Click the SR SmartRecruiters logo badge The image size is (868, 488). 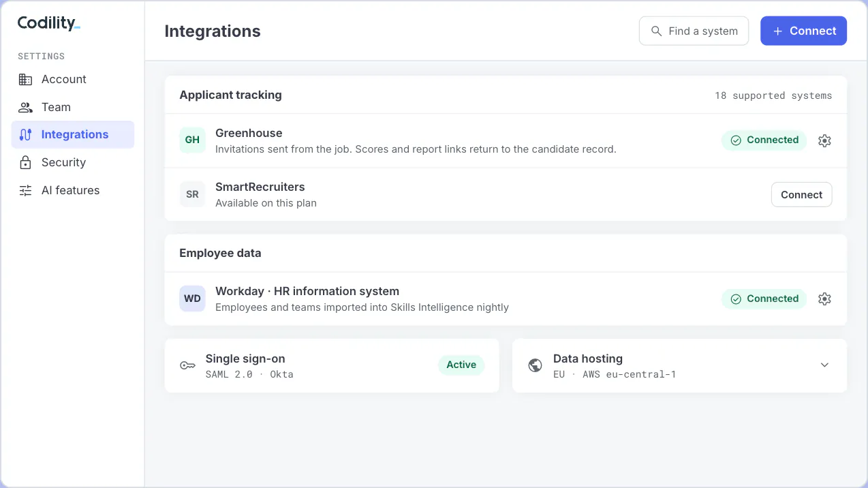click(192, 194)
